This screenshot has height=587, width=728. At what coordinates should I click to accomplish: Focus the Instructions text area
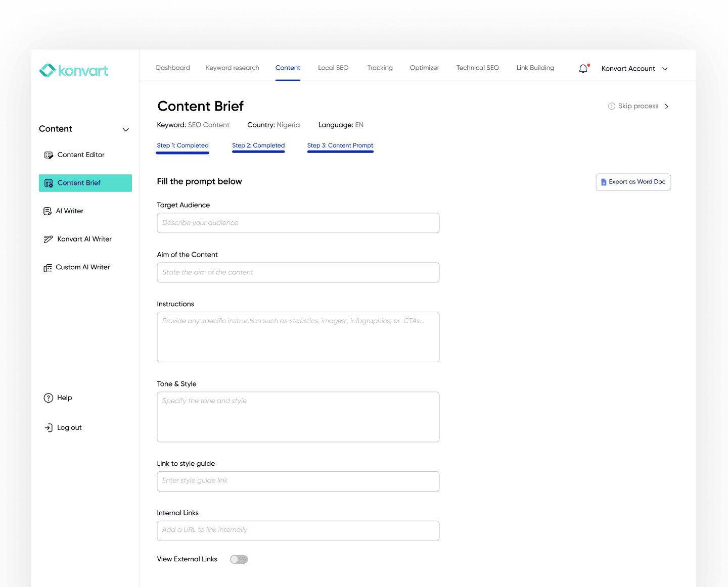click(x=298, y=337)
